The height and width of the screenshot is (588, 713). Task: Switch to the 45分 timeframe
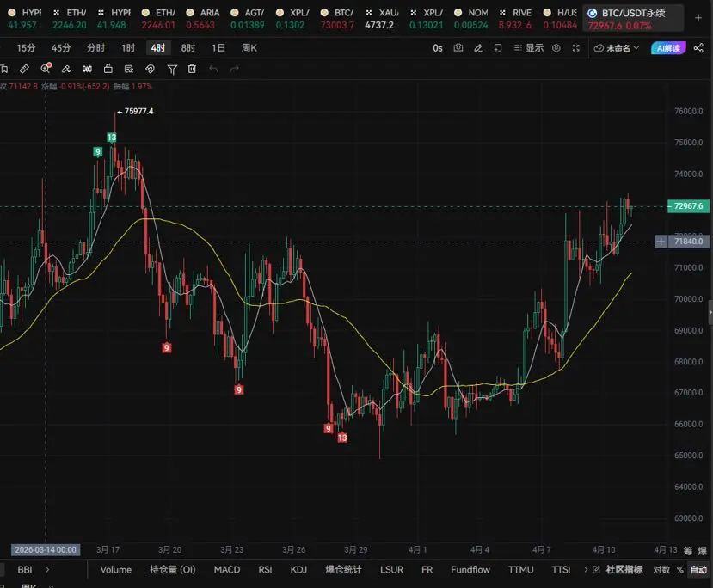click(x=61, y=48)
